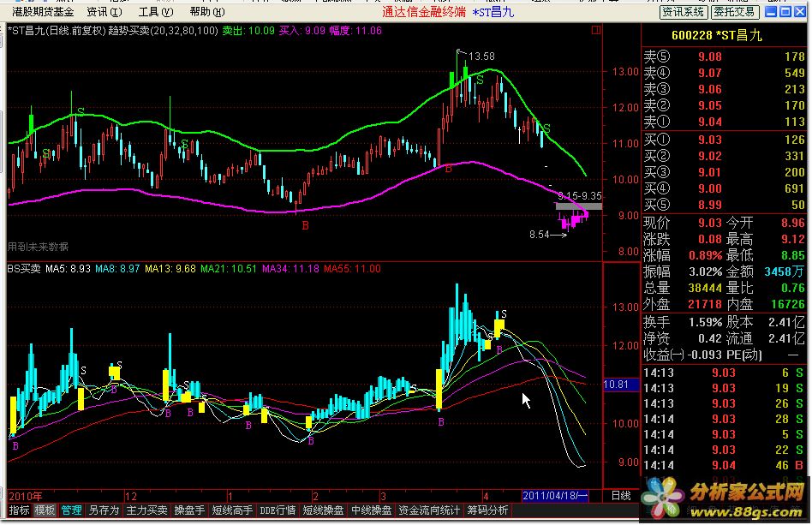This screenshot has width=812, height=525.
Task: Switch to the 主力买卖 indicator tab
Action: click(146, 510)
